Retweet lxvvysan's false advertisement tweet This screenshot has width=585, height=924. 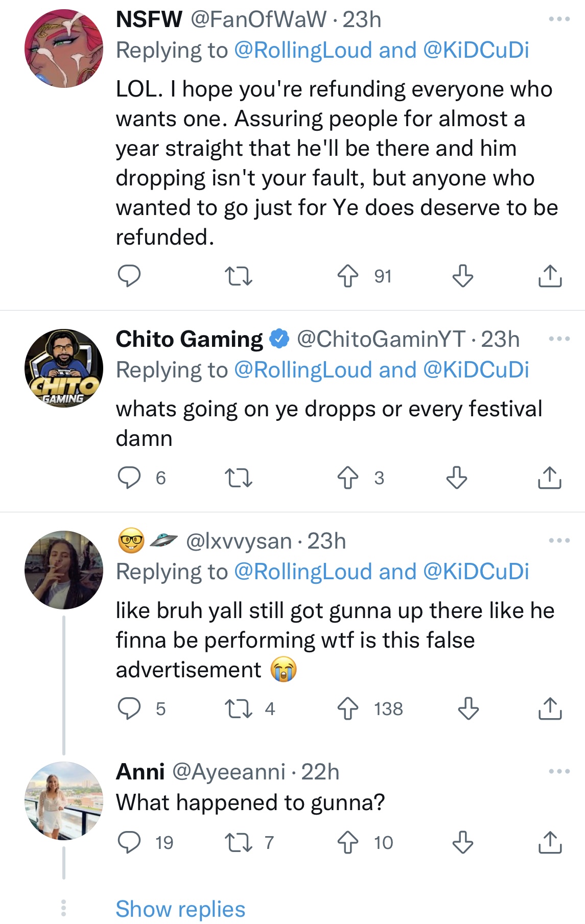pyautogui.click(x=239, y=709)
